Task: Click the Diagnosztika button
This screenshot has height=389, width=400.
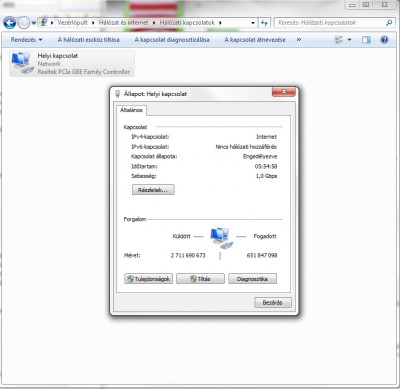Action: [x=252, y=279]
